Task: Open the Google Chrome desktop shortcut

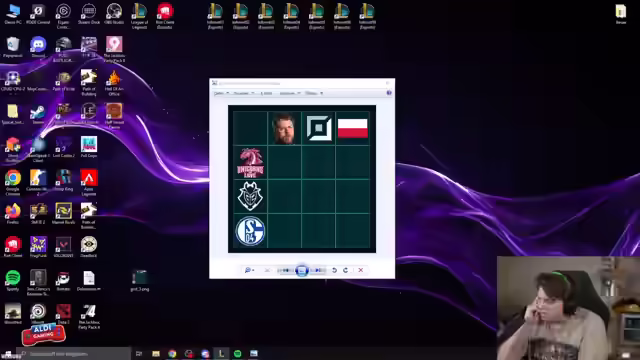Action: 13,183
